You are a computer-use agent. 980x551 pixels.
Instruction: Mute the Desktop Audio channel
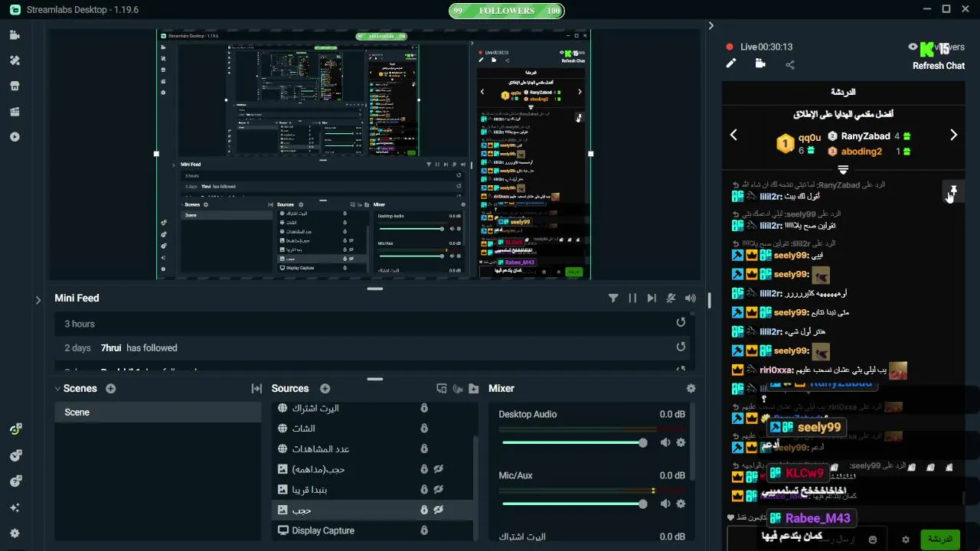tap(665, 442)
